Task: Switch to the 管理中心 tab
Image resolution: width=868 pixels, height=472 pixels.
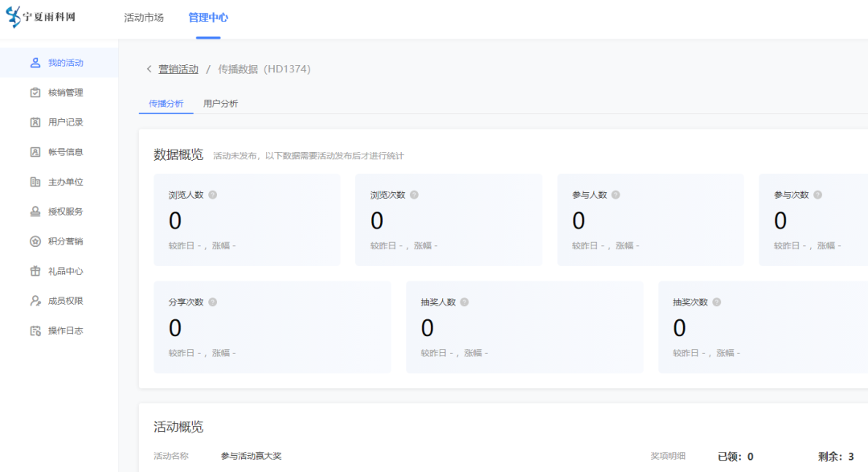Action: pos(208,18)
